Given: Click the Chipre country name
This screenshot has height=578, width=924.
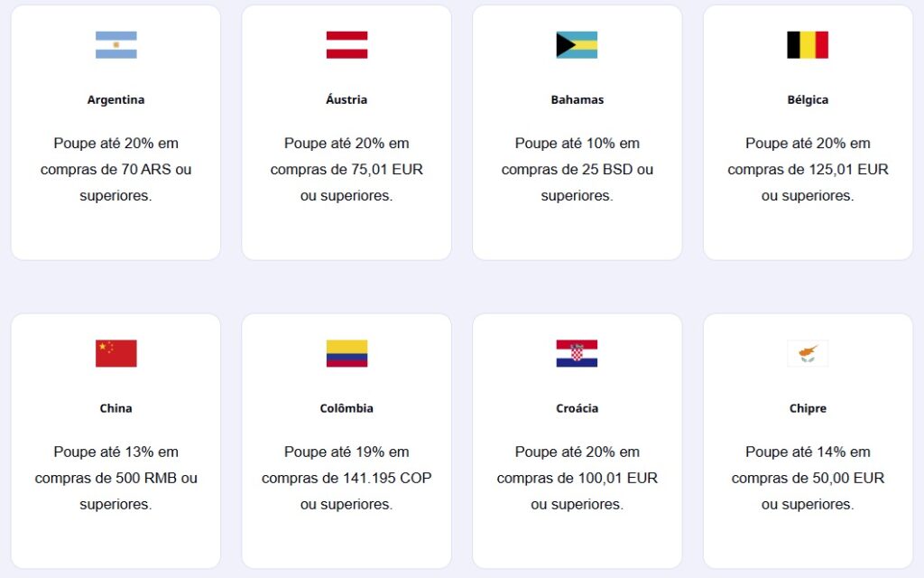Looking at the screenshot, I should (x=808, y=408).
